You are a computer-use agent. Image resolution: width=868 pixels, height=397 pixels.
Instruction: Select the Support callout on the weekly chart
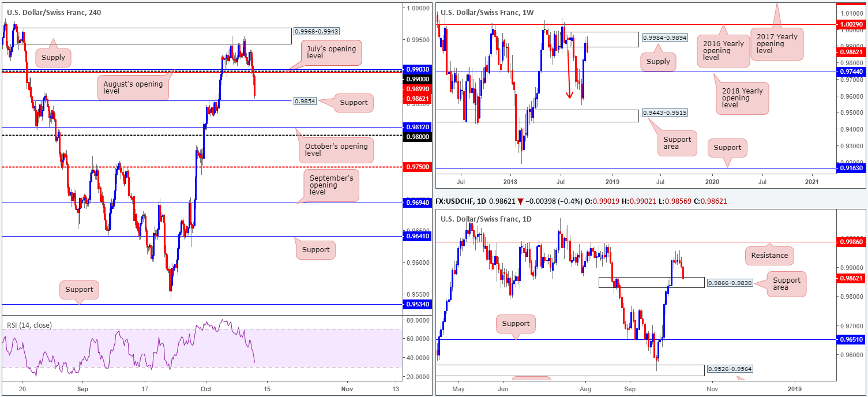click(x=727, y=148)
